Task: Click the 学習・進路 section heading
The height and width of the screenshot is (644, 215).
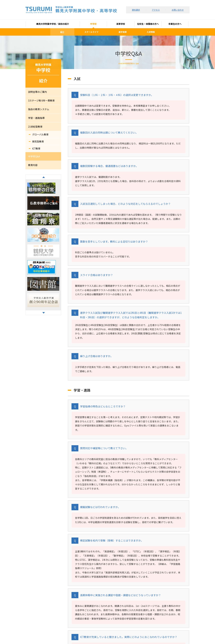Action: point(82,390)
